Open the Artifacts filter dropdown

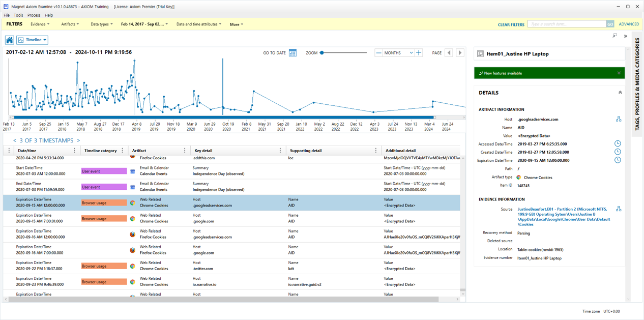[70, 24]
